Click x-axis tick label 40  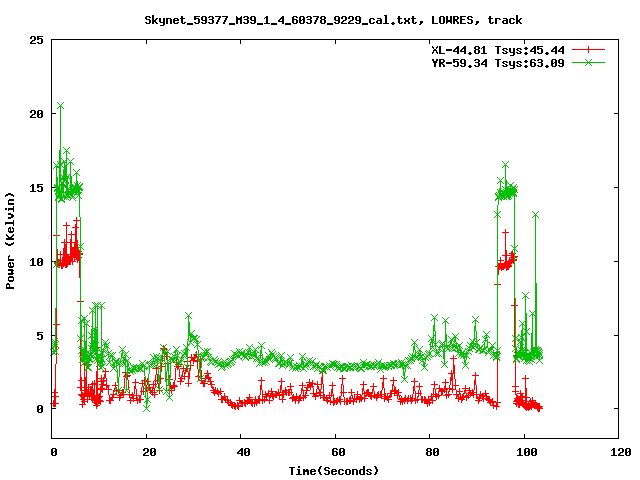click(243, 452)
